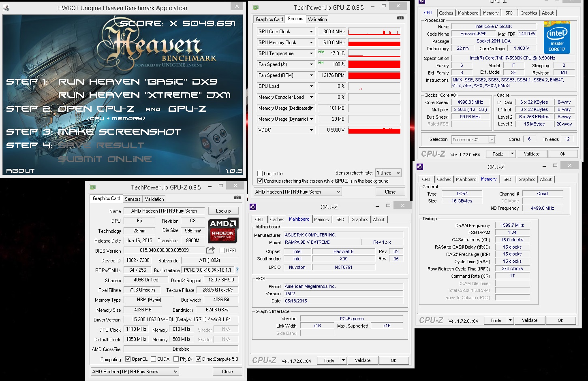The width and height of the screenshot is (588, 381).
Task: Click the Bus Interface question mark help icon
Action: tap(237, 270)
